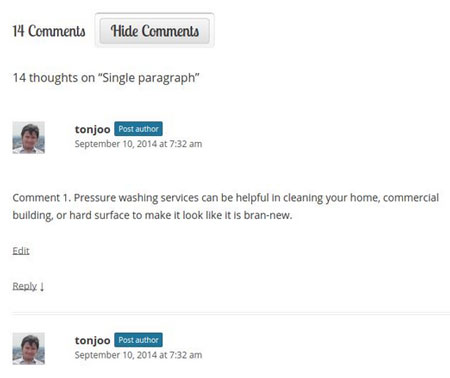Click the number 14 in the Comments heading
The image size is (450, 378).
point(18,31)
